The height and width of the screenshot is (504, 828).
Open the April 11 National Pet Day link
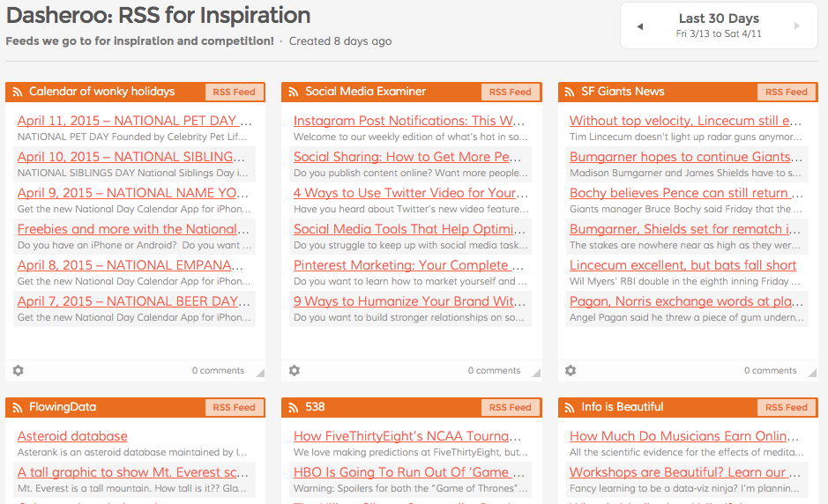tap(127, 121)
